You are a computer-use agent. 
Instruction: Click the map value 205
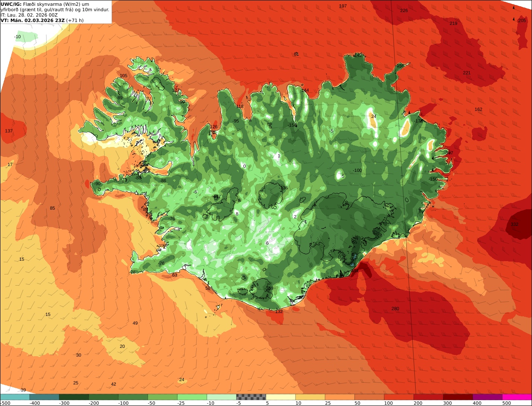tap(522, 20)
